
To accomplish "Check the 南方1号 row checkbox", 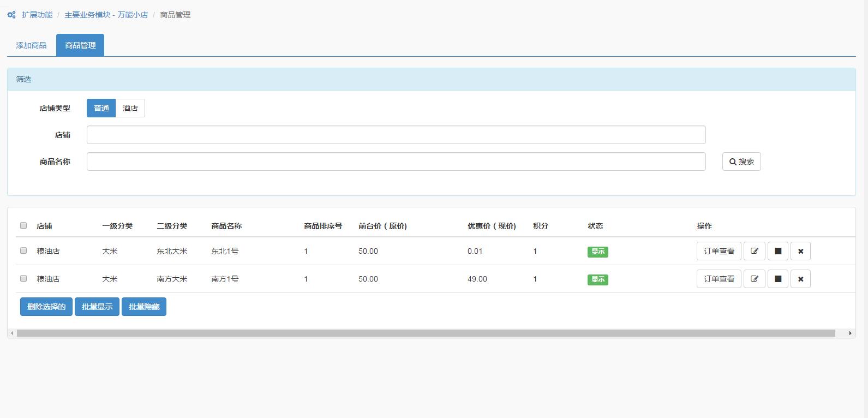I will pyautogui.click(x=23, y=278).
